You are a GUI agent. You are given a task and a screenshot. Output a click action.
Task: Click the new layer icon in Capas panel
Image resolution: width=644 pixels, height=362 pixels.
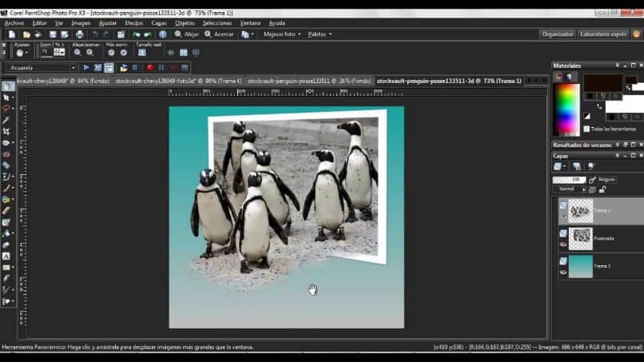(x=558, y=166)
